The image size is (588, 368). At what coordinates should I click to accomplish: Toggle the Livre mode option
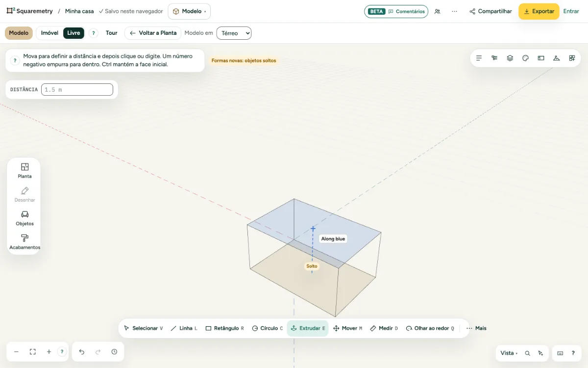coord(73,33)
